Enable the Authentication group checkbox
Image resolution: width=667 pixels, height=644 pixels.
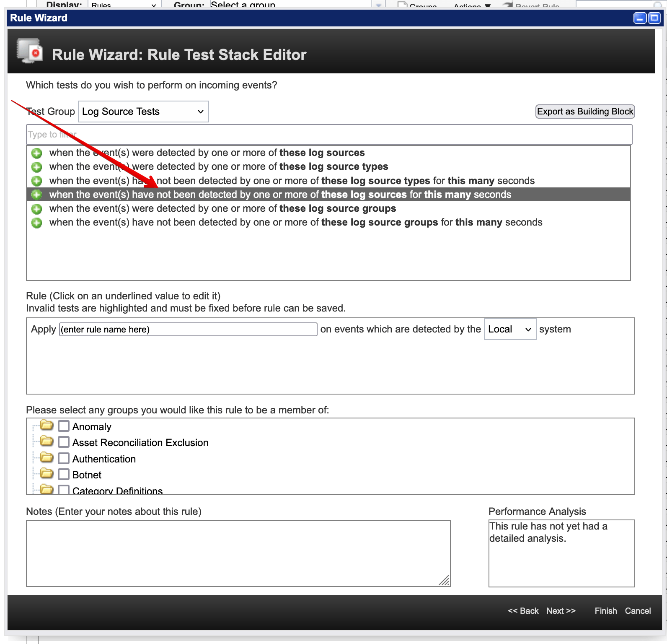click(64, 458)
